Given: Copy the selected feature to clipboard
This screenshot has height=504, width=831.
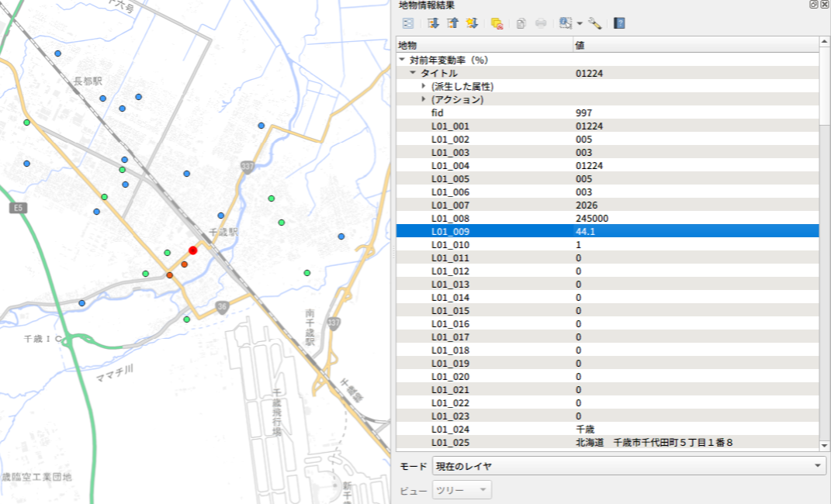Looking at the screenshot, I should pos(521,23).
